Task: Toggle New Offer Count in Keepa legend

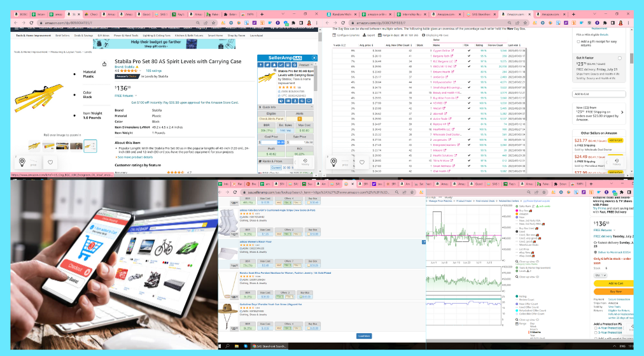Action: pyautogui.click(x=527, y=304)
